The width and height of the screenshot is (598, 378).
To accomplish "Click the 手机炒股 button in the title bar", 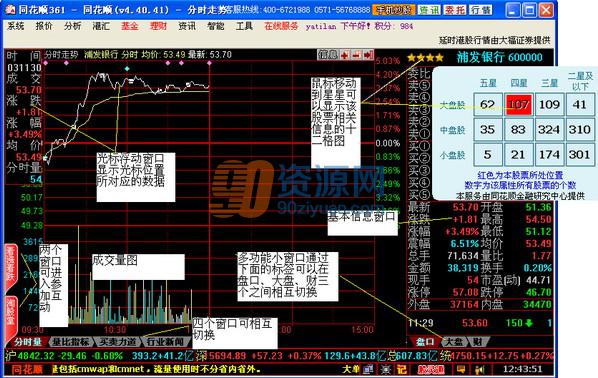I will (394, 10).
